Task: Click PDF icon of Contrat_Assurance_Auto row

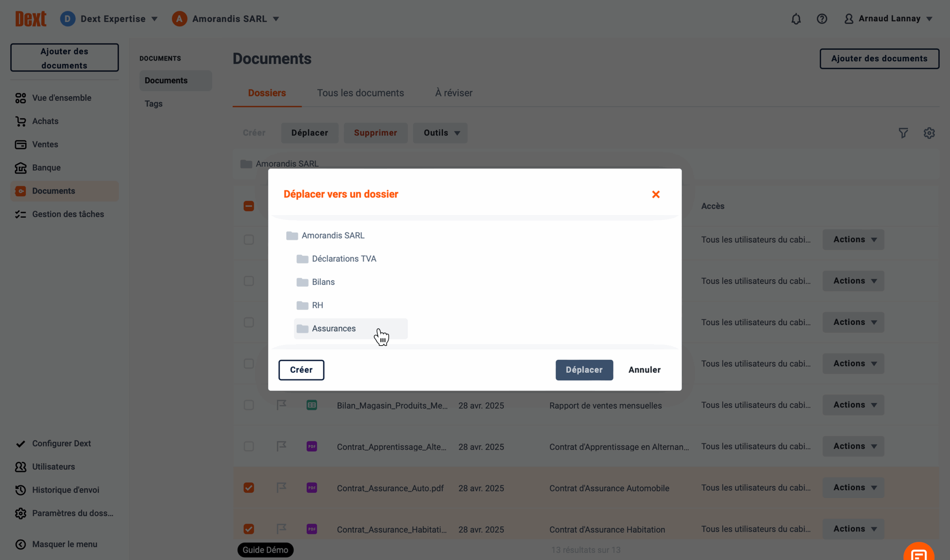Action: tap(311, 488)
